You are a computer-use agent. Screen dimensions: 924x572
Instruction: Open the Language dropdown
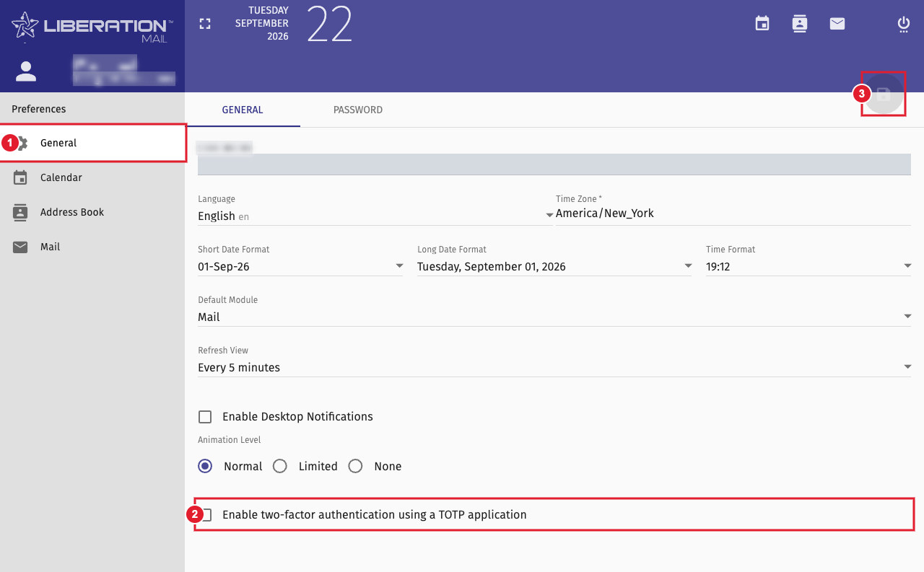375,216
